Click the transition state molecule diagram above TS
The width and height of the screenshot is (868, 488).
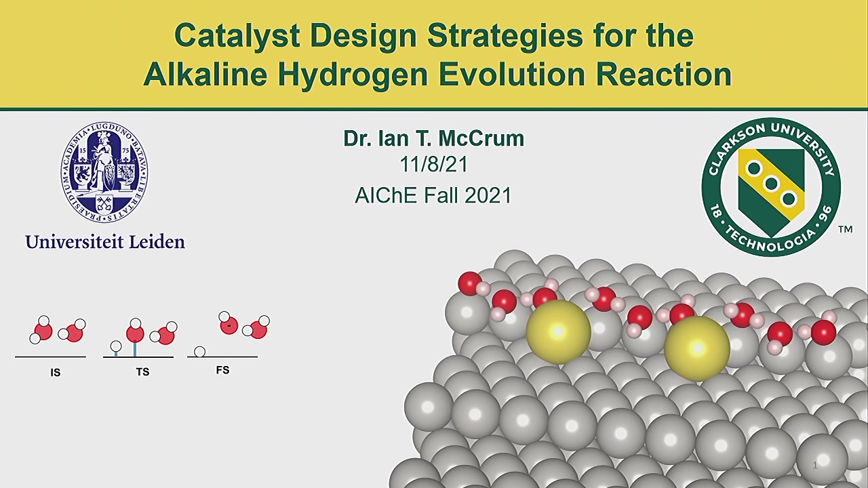click(139, 338)
